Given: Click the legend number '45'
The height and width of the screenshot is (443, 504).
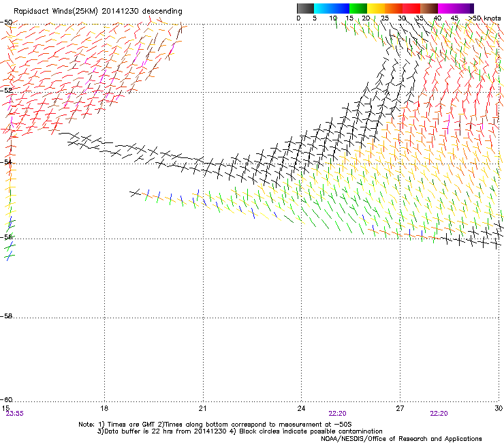Looking at the screenshot, I should point(454,18).
